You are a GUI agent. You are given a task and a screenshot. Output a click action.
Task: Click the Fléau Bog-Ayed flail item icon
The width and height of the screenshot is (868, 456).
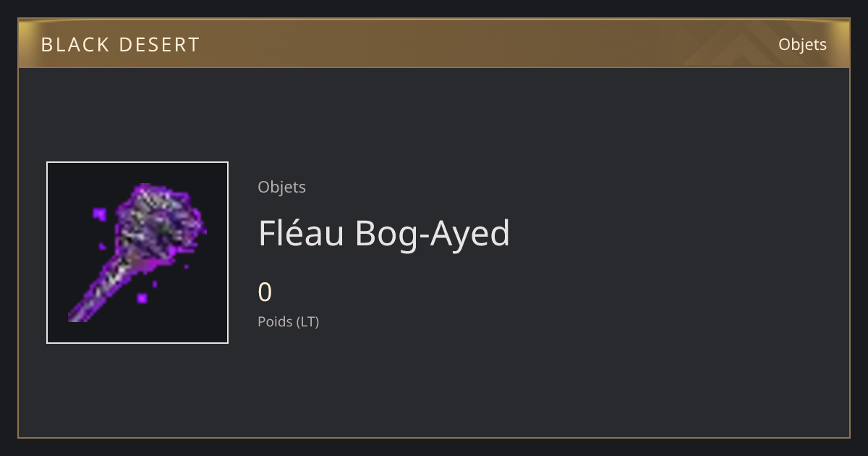point(137,253)
